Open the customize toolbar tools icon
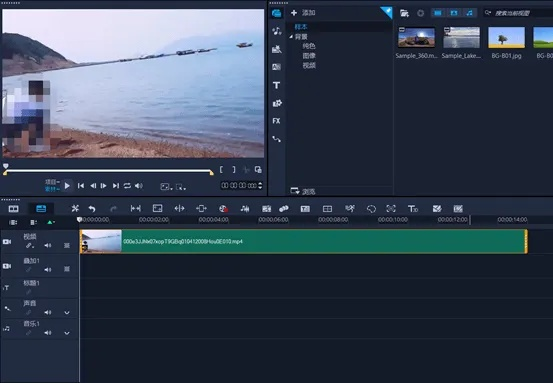The width and height of the screenshot is (553, 383). tap(75, 208)
